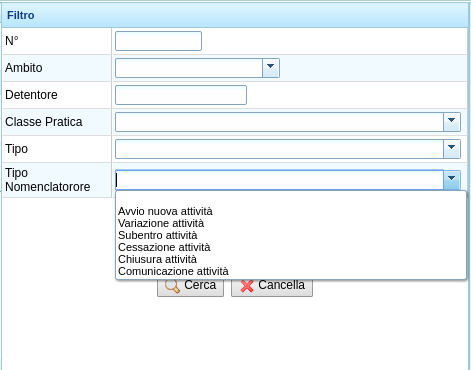Click the red X icon on Cancella

point(247,286)
